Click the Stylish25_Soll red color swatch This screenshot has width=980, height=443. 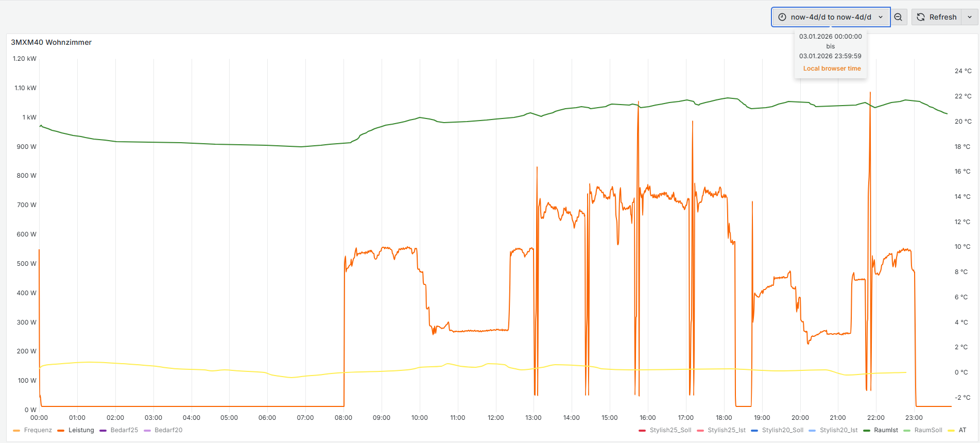click(642, 431)
